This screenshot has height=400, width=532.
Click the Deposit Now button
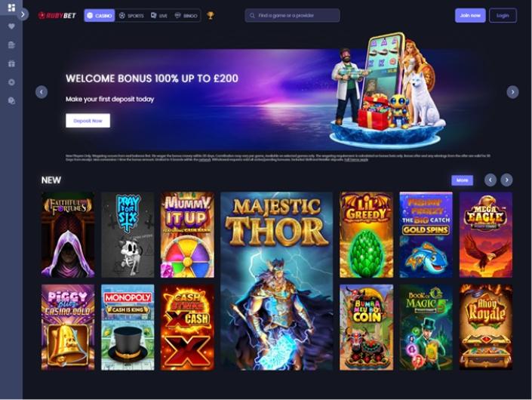tap(88, 121)
